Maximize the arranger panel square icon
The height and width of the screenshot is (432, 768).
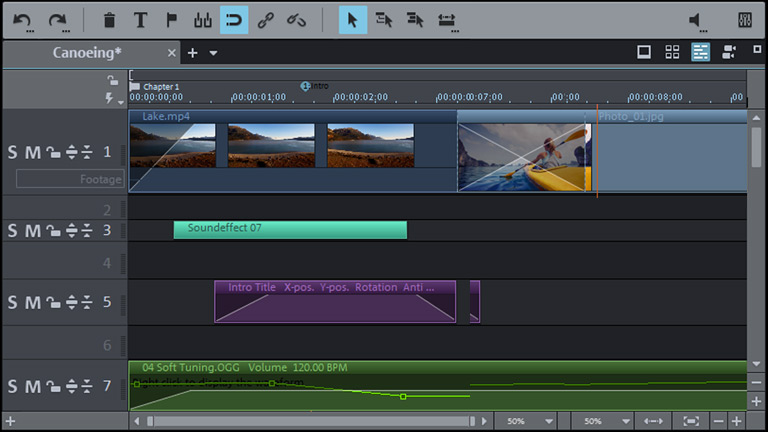(757, 49)
